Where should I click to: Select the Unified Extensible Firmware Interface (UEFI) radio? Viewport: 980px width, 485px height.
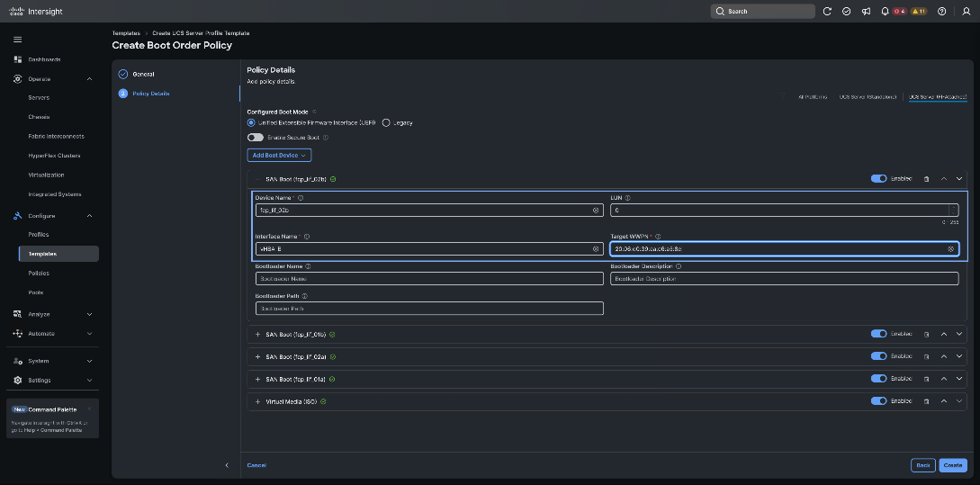point(251,123)
